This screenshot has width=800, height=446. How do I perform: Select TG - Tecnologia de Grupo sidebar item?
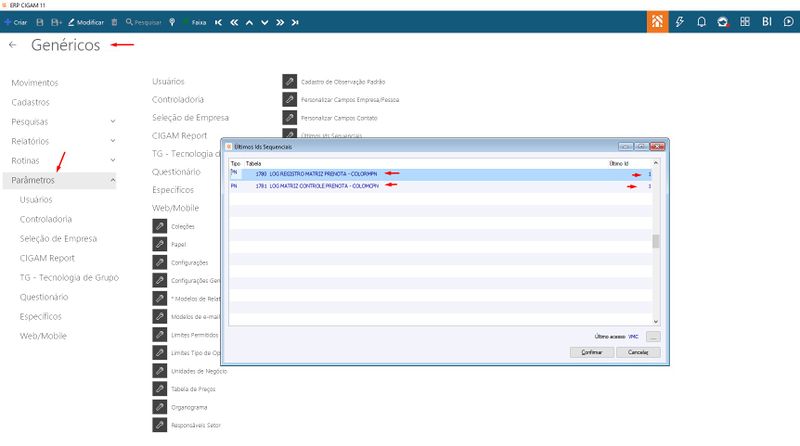69,278
